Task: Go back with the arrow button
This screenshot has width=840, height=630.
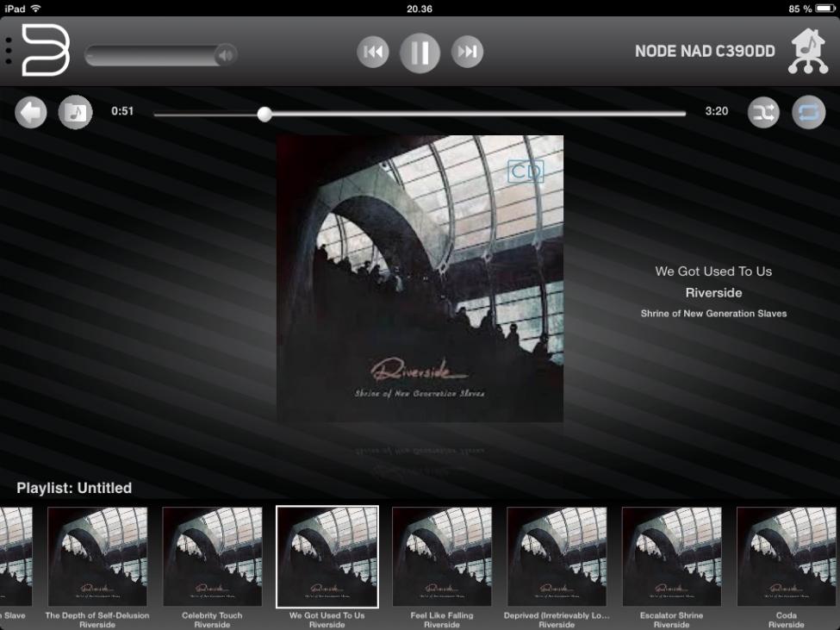Action: click(30, 113)
